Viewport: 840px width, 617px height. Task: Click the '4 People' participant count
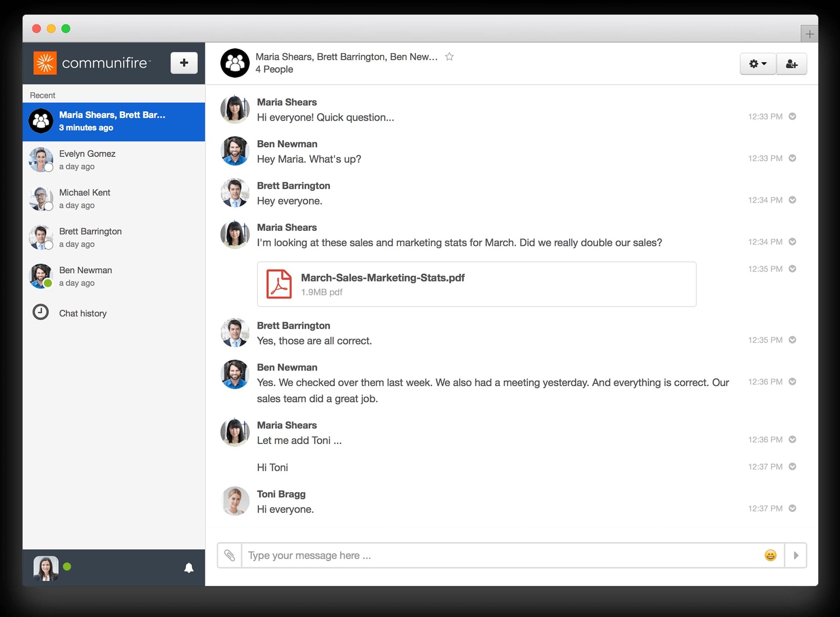pos(274,69)
